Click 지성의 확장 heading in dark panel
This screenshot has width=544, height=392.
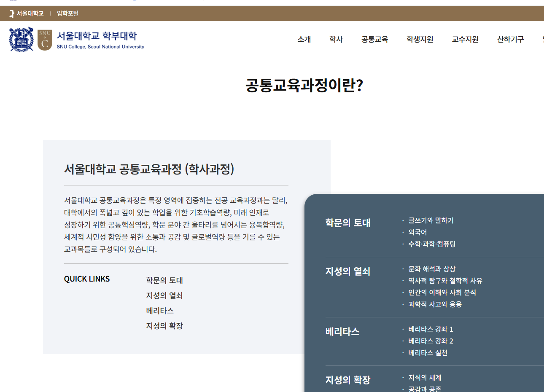(x=348, y=380)
